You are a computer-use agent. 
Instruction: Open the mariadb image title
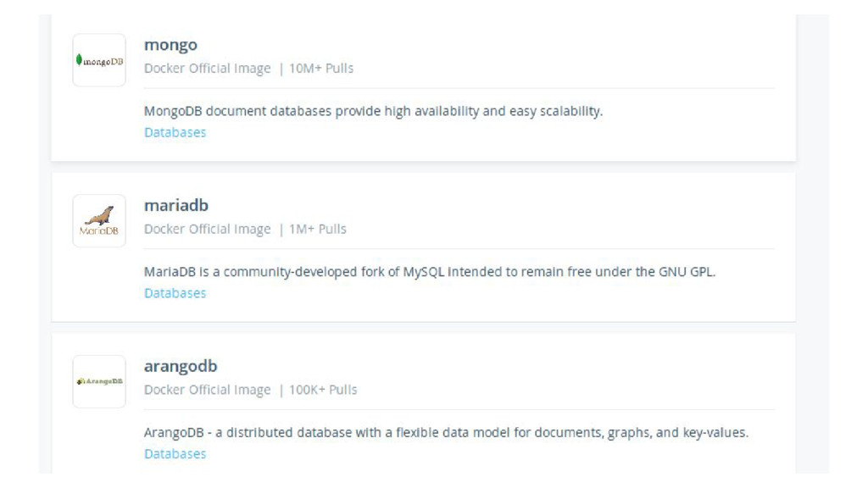point(176,205)
